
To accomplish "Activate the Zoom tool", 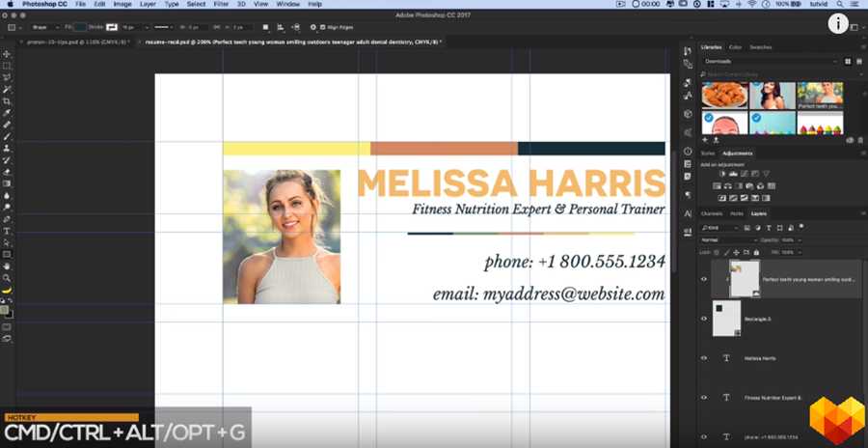I will pos(7,277).
